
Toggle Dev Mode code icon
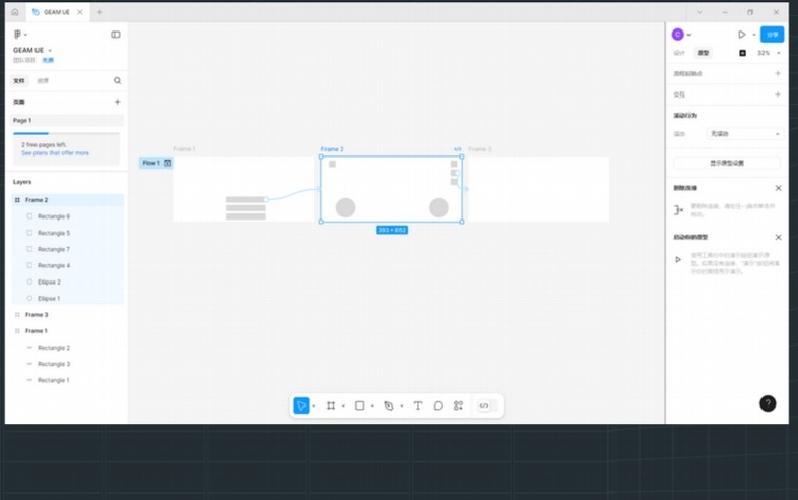pos(484,405)
